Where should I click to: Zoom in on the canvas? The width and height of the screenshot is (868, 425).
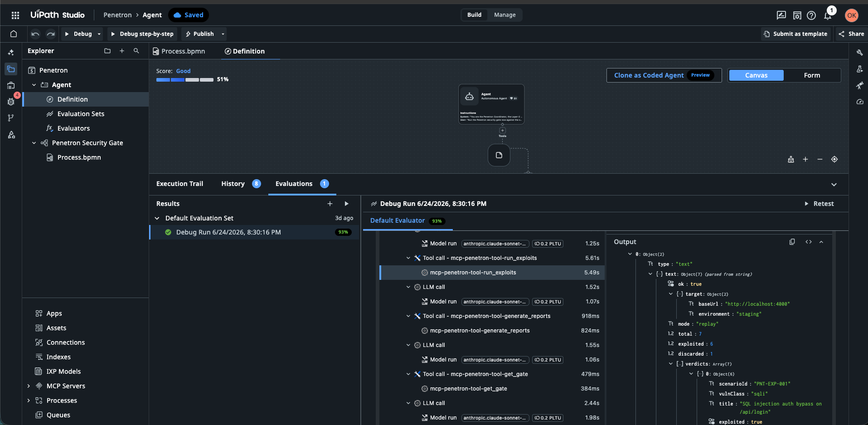tap(805, 159)
